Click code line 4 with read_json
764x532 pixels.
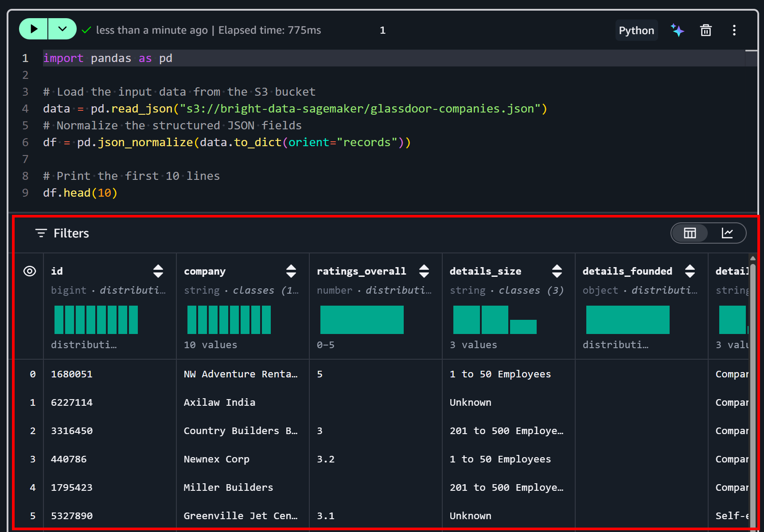point(295,109)
